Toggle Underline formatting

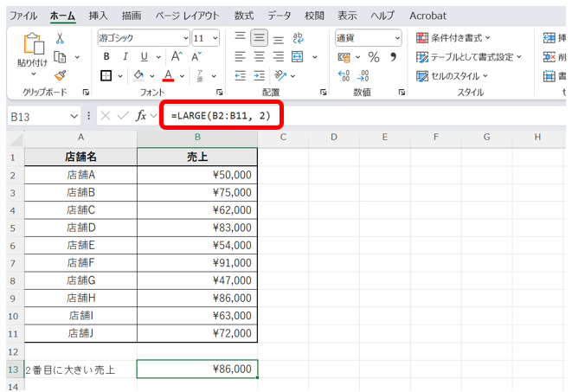pyautogui.click(x=145, y=56)
